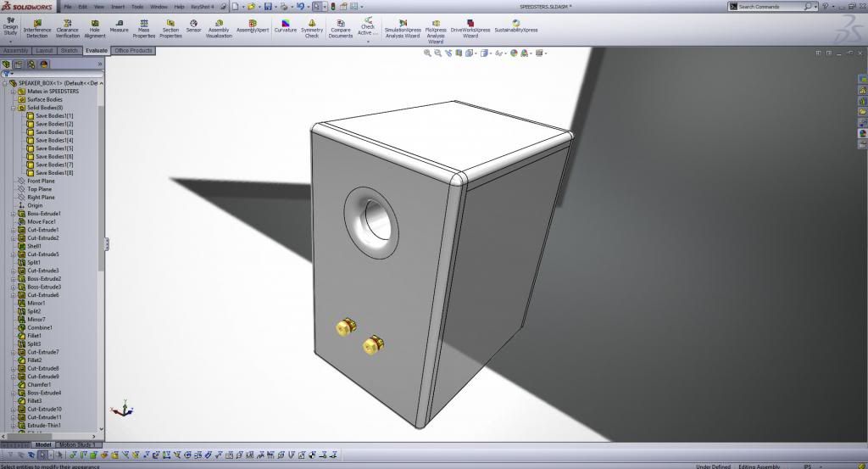868x469 pixels.
Task: Open Mass Properties
Action: click(144, 29)
